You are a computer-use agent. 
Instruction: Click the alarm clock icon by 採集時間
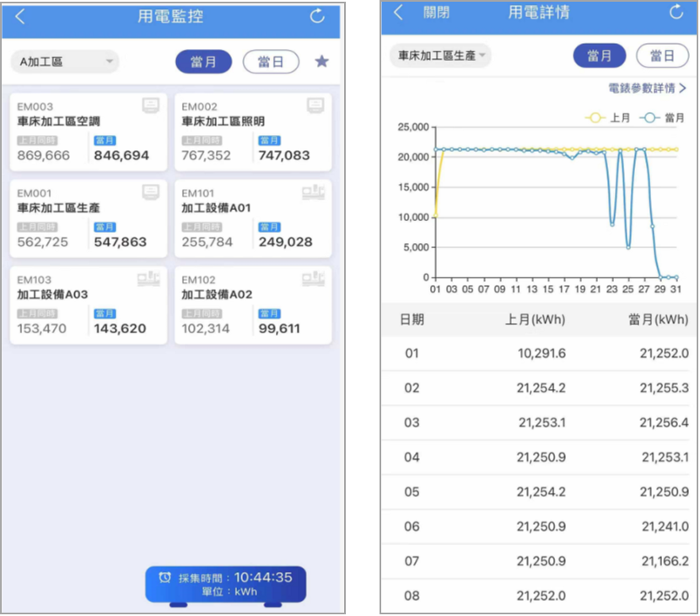coord(165,577)
